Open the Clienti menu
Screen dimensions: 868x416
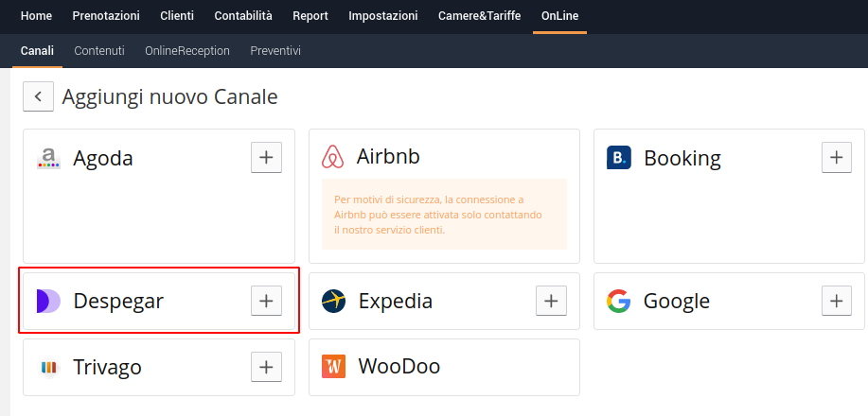(177, 16)
